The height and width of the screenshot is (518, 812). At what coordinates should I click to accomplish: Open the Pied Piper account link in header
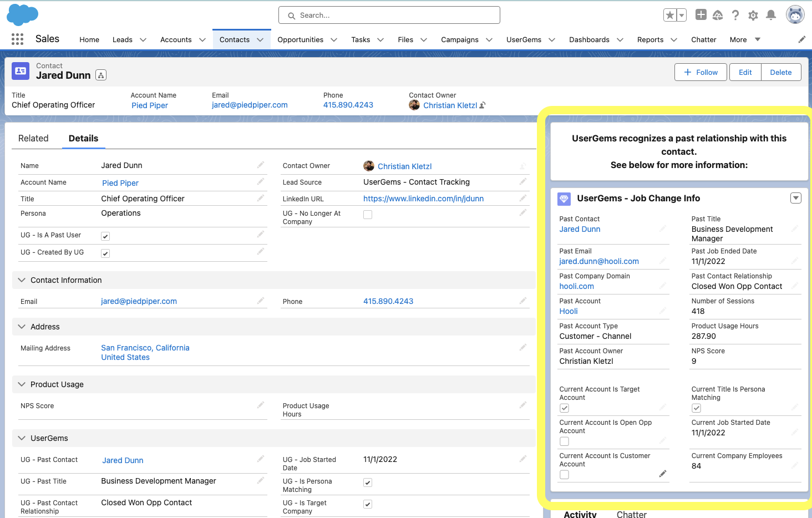tap(150, 105)
